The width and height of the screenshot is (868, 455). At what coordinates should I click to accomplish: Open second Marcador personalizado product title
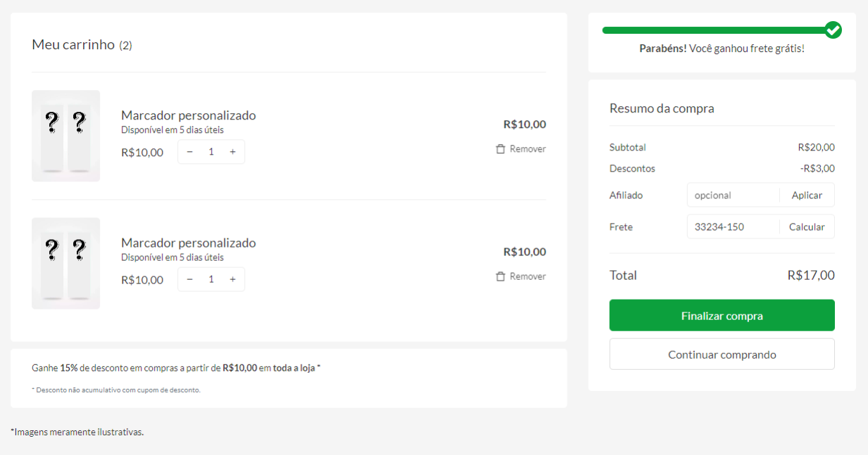coord(188,243)
